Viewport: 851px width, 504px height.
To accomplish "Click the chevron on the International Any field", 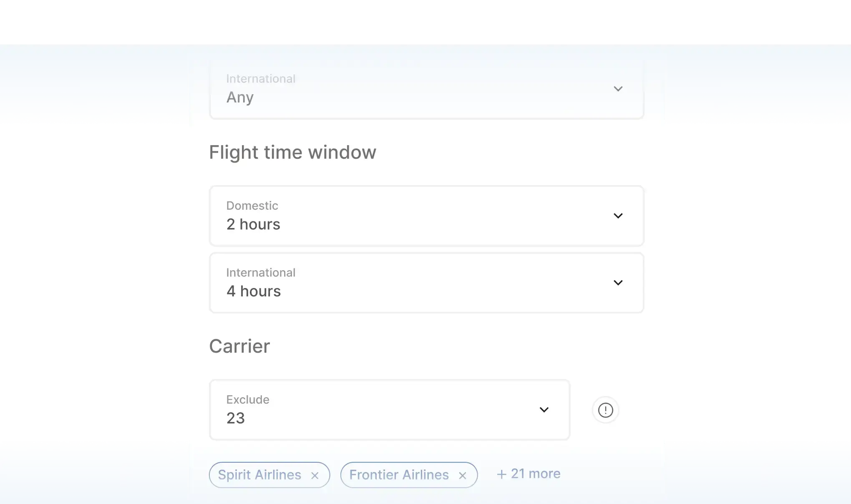I will click(x=618, y=88).
